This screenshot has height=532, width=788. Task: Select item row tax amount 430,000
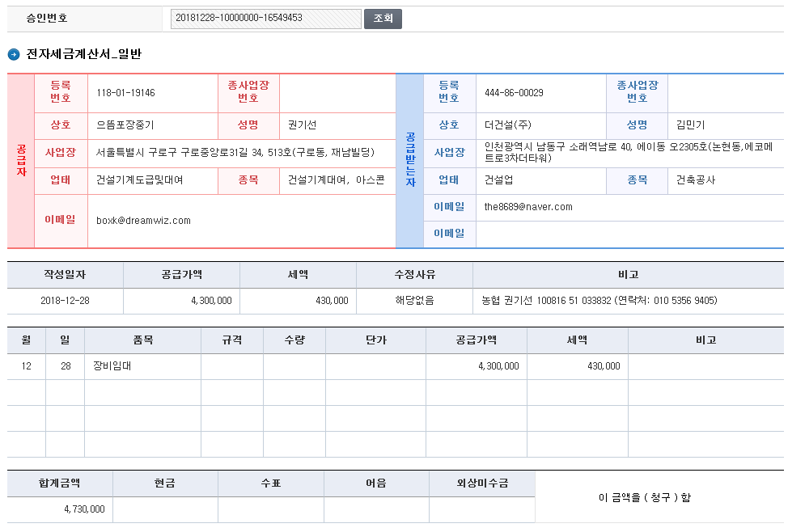coord(604,366)
